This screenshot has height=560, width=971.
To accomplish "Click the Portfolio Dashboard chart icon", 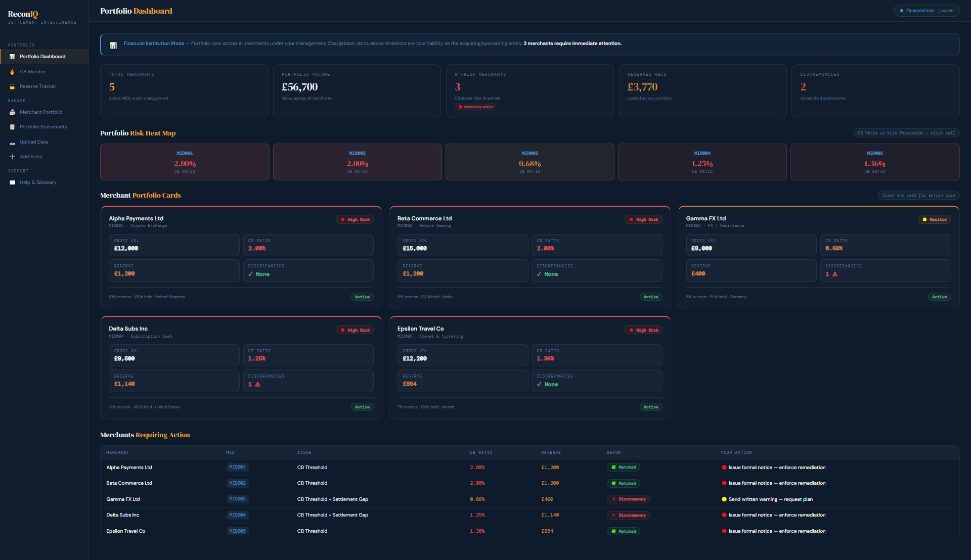I will coord(12,56).
